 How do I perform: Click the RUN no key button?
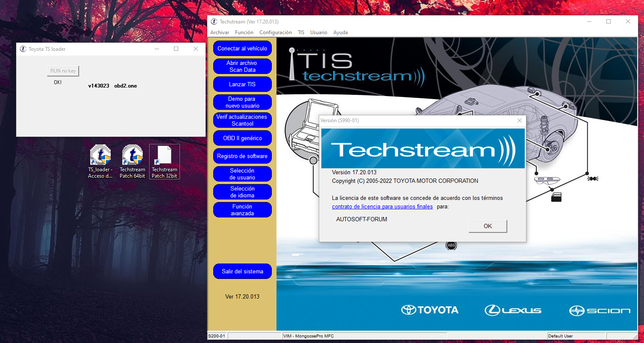point(63,71)
